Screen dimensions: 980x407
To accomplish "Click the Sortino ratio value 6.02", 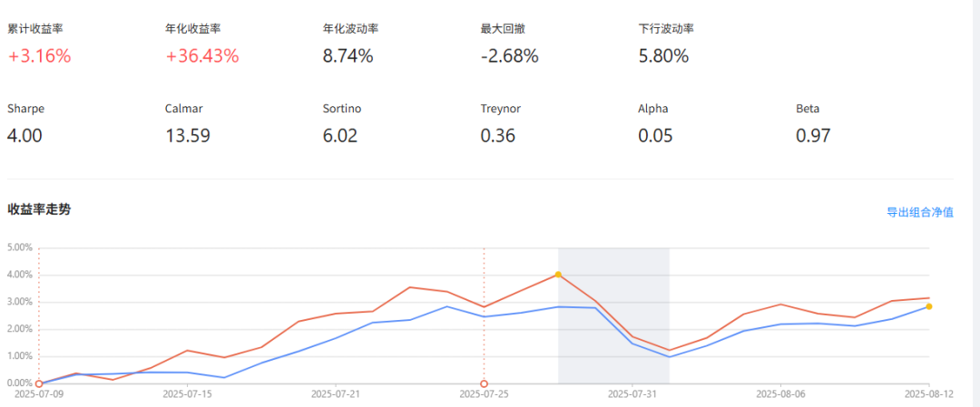I will pos(340,136).
